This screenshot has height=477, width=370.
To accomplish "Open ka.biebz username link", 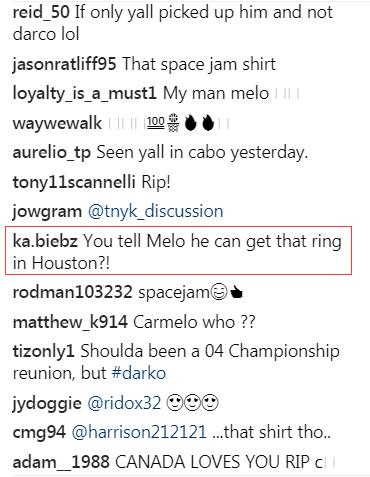I will (45, 241).
